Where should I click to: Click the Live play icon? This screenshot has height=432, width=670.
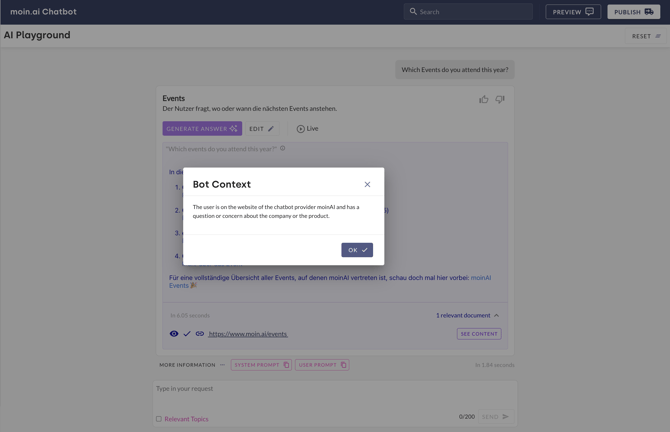pyautogui.click(x=301, y=129)
